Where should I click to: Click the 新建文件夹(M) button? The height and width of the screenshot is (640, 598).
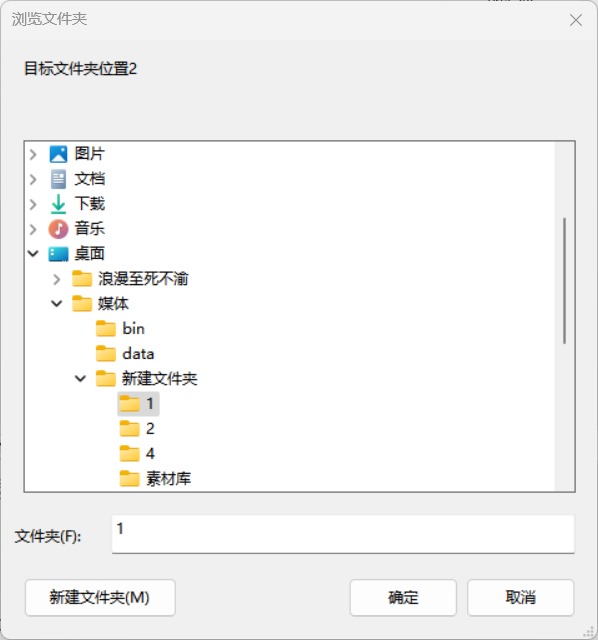100,598
